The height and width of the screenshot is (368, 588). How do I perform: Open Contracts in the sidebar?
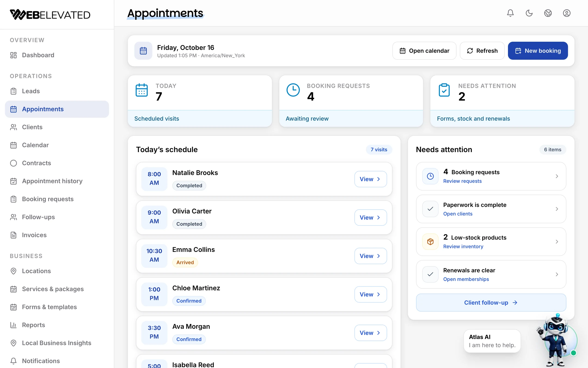tap(57, 163)
